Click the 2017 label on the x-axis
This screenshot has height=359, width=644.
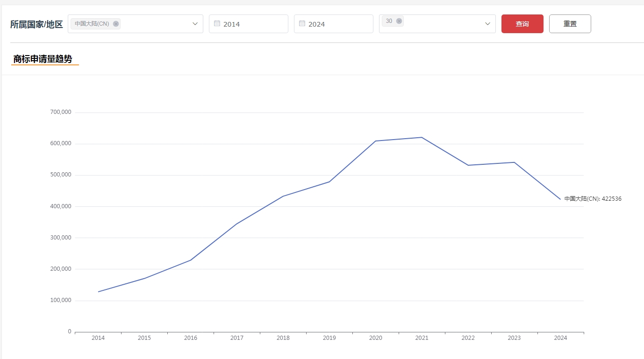pos(236,338)
